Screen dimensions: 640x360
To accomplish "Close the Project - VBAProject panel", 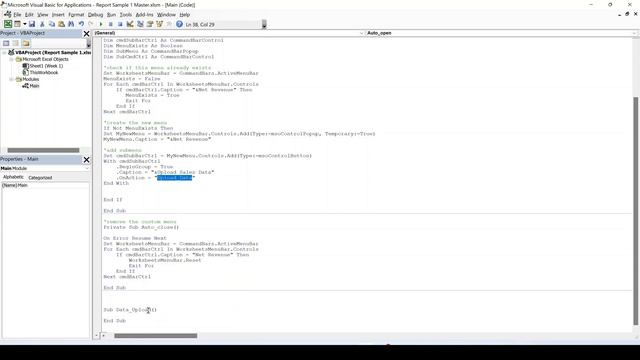I will [86, 33].
